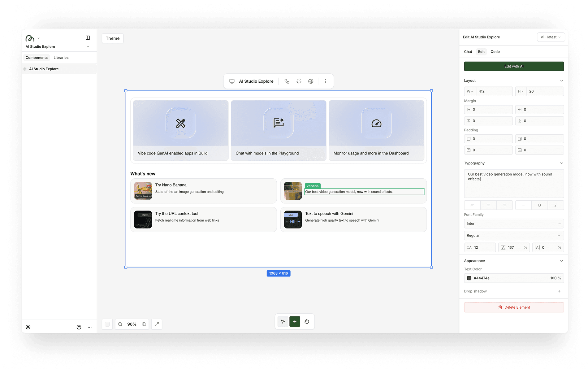Click the Edit with AI button
Viewport: 588px width, 370px height.
point(514,66)
